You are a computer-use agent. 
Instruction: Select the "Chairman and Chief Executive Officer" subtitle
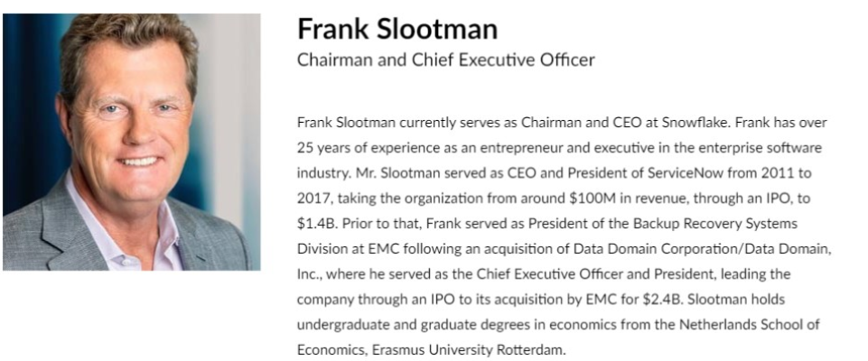tap(446, 60)
